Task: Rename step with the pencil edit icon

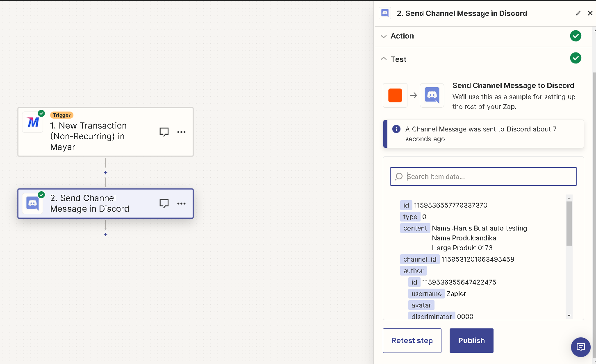Action: tap(578, 13)
